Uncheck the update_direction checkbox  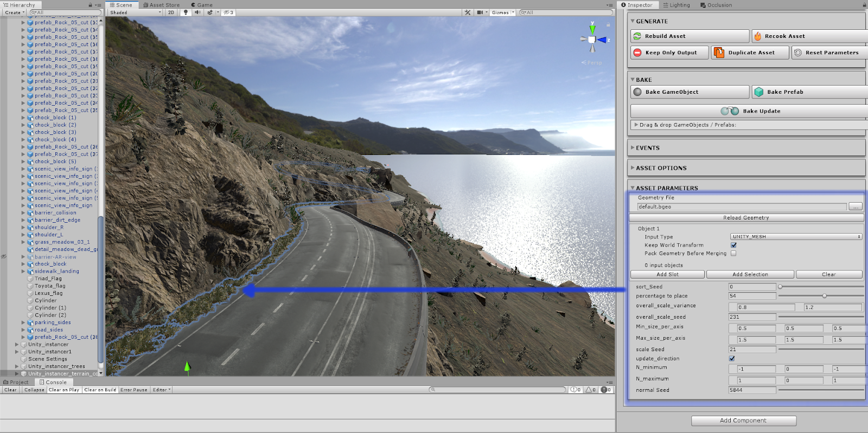(732, 358)
